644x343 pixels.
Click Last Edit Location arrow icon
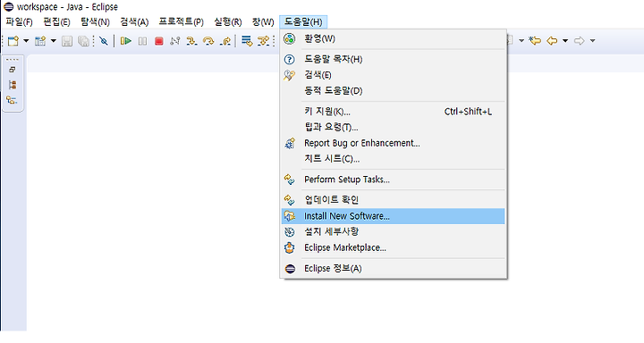coord(535,40)
